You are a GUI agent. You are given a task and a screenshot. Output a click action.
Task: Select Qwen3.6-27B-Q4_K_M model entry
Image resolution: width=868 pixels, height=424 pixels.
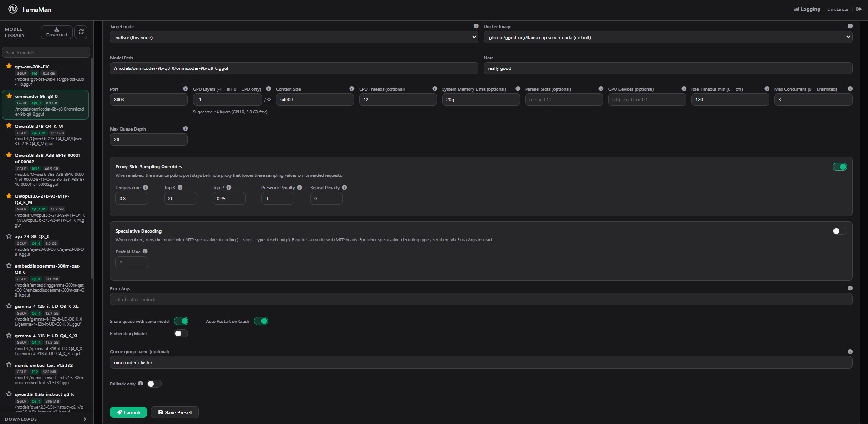[x=45, y=134]
